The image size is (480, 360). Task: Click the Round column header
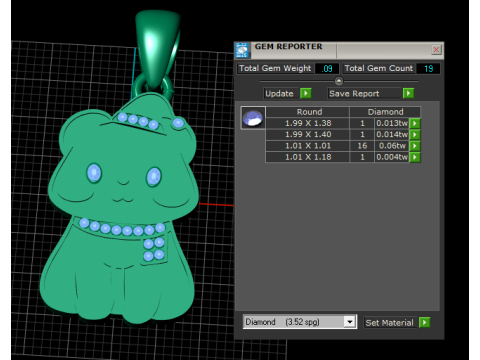click(x=308, y=112)
